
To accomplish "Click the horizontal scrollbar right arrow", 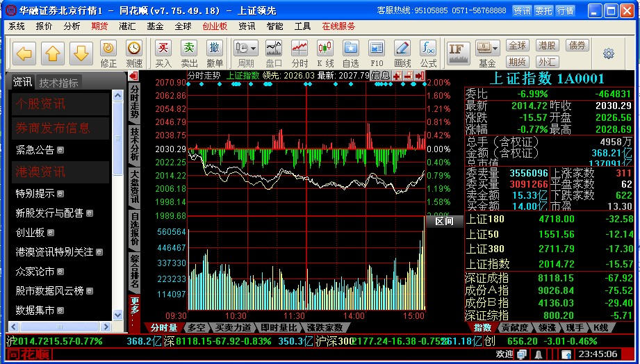I will 106,326.
